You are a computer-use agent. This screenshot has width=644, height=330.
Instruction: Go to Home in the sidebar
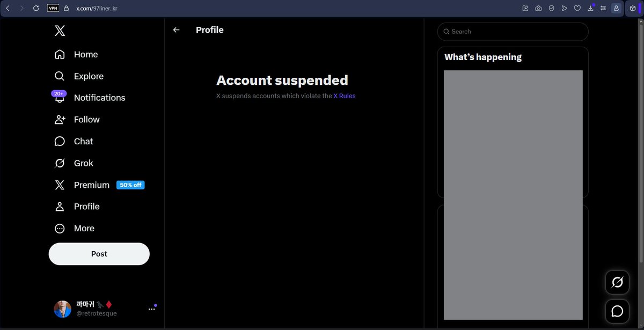(x=76, y=55)
